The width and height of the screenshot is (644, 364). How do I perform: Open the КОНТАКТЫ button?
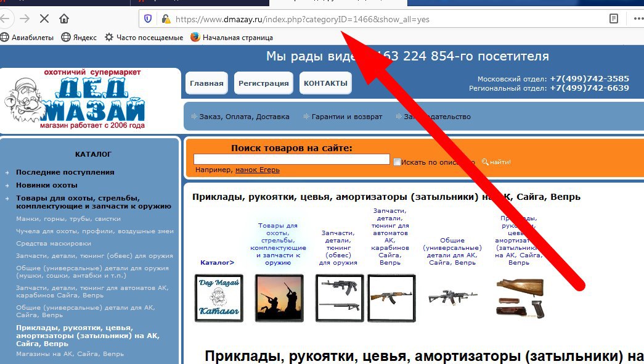coord(325,83)
